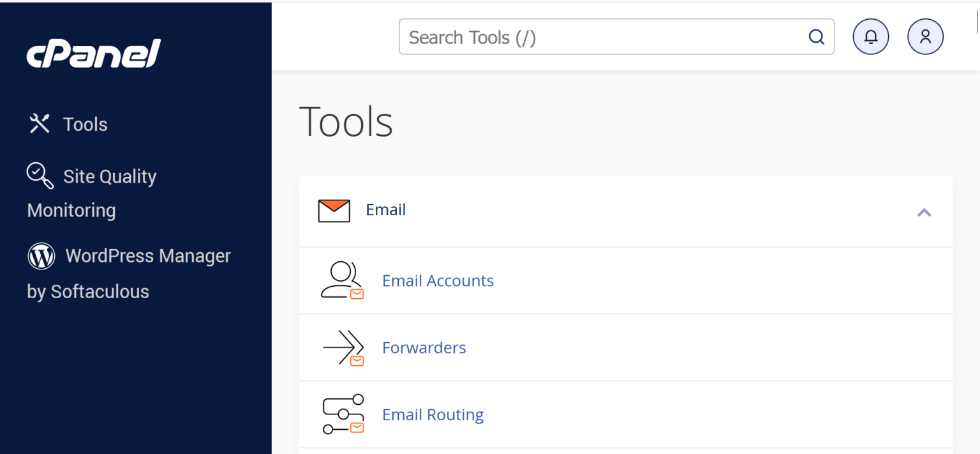Select Tools in the left navigation
Screen dimensions: 980x454
[85, 123]
